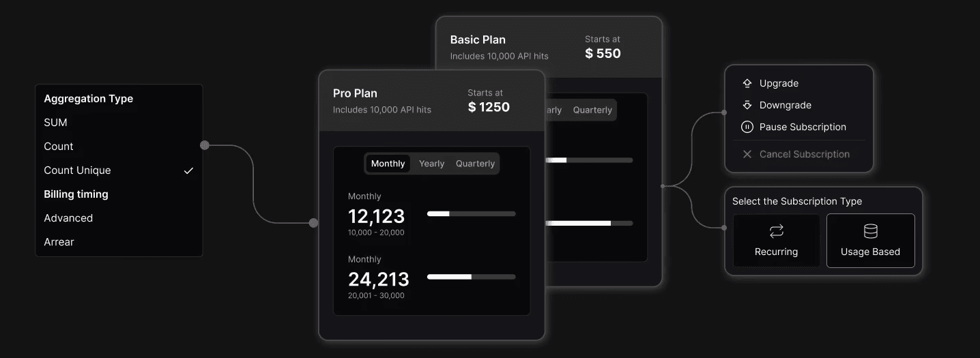This screenshot has width=980, height=358.
Task: Click the 12,123 monthly usage progress bar
Action: point(471,213)
